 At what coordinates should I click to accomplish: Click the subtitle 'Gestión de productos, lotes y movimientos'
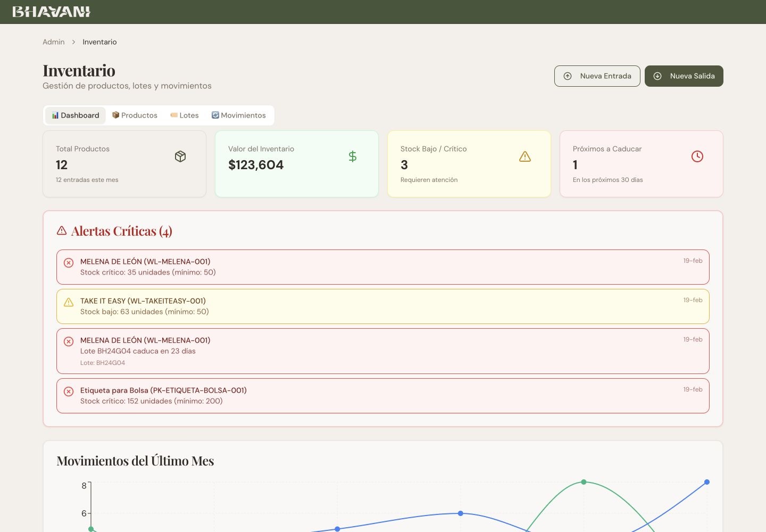(x=127, y=86)
